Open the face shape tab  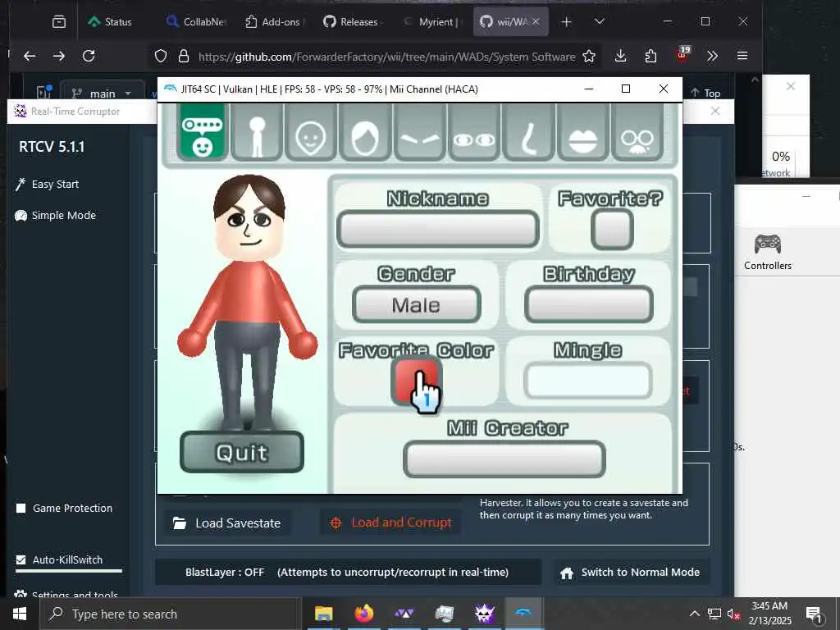[311, 132]
